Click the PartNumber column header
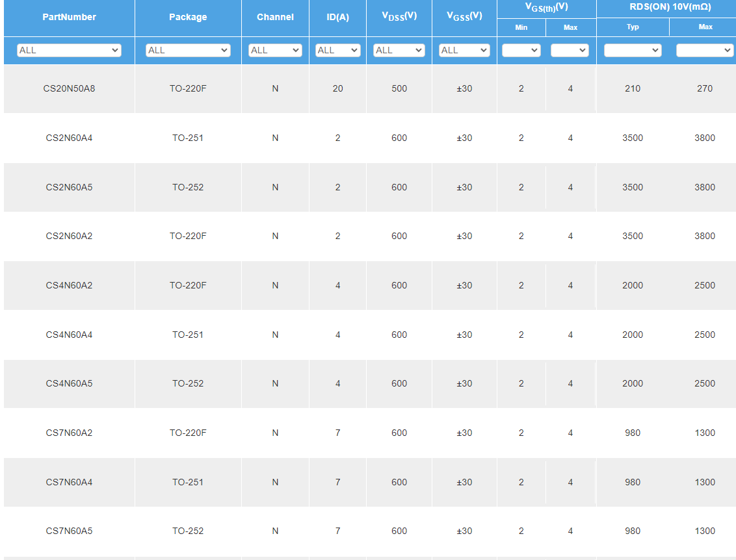 click(69, 17)
